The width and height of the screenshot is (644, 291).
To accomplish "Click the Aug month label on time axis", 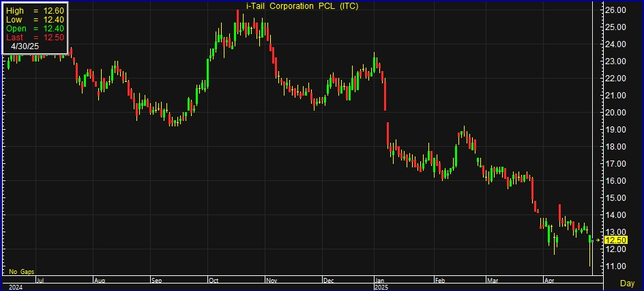I will click(100, 281).
